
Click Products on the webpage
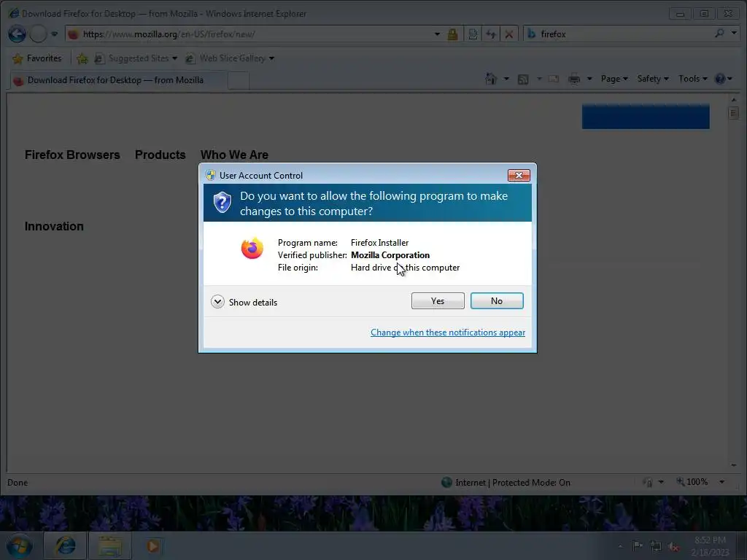point(160,155)
